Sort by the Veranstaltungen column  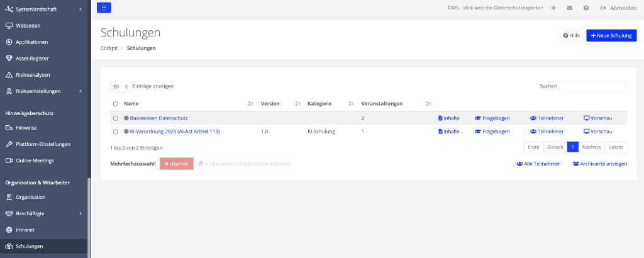(428, 104)
